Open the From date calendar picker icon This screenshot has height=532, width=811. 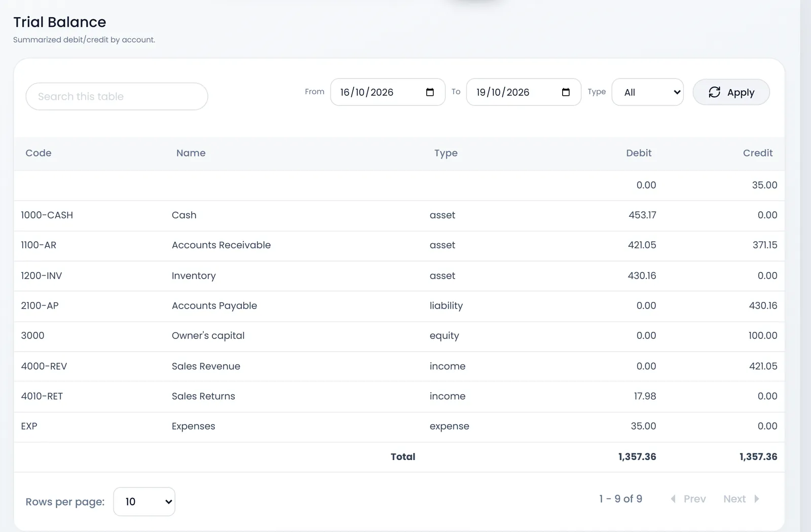click(x=430, y=92)
